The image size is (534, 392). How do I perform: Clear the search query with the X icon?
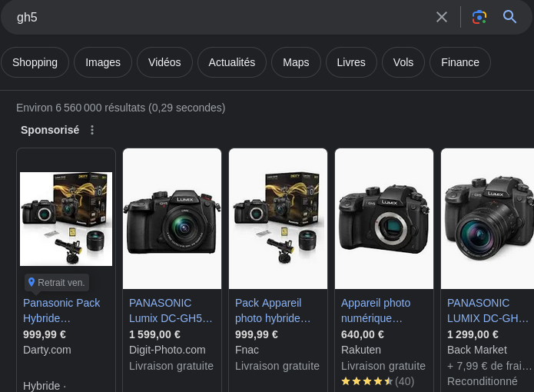pos(441,17)
